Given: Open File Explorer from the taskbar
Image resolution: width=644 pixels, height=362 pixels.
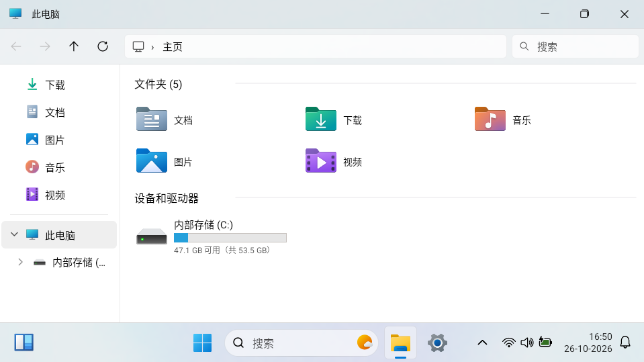Looking at the screenshot, I should tap(400, 343).
